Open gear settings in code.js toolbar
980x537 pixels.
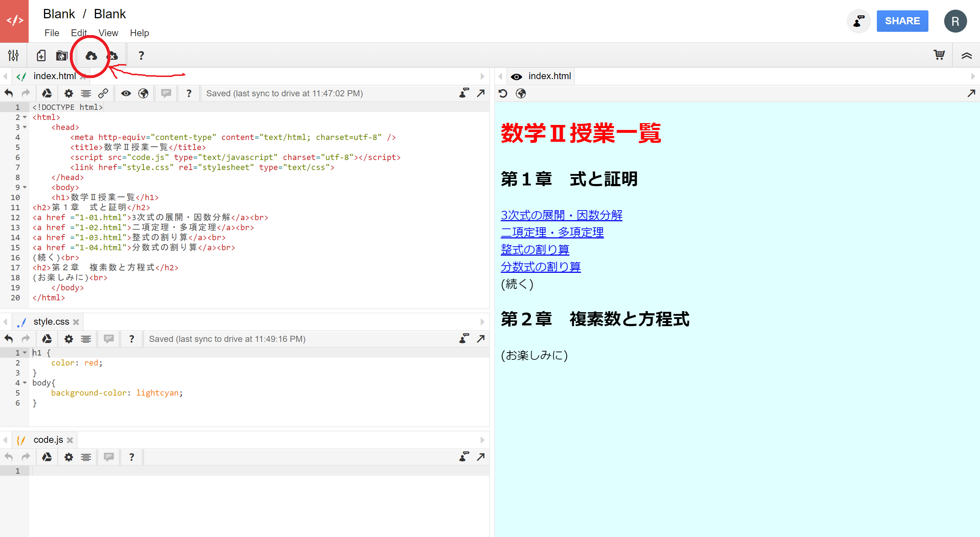point(68,457)
